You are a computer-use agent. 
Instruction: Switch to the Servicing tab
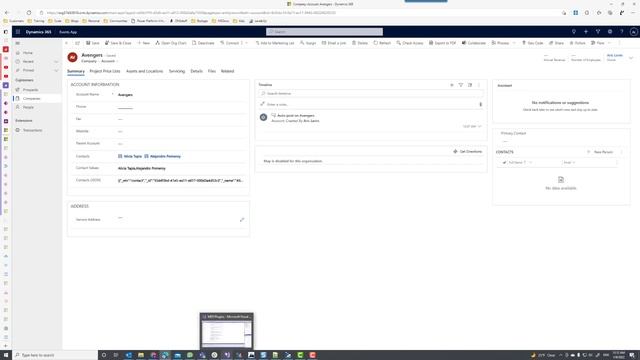click(x=177, y=71)
